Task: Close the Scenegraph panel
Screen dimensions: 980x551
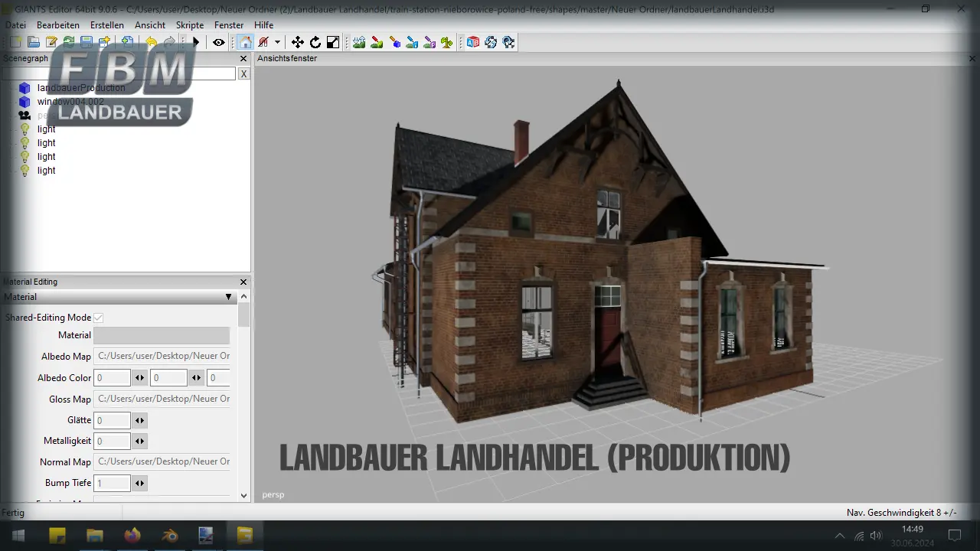Action: pos(243,58)
